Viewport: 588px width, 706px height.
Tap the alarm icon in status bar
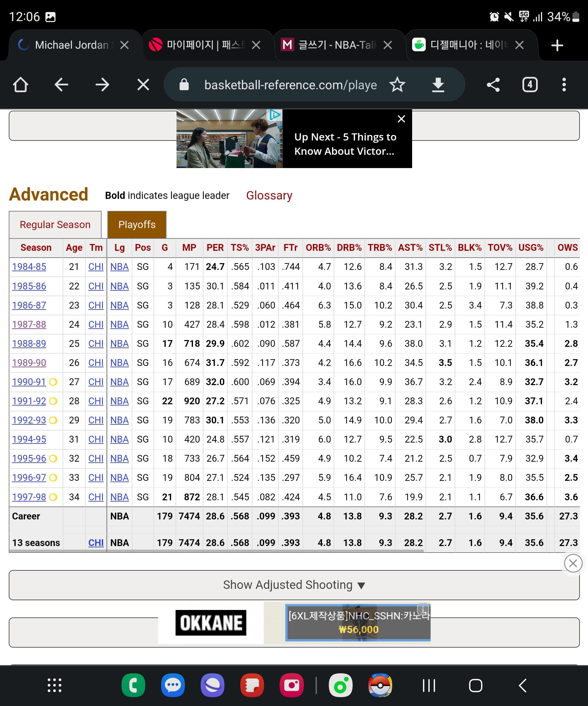click(x=494, y=17)
